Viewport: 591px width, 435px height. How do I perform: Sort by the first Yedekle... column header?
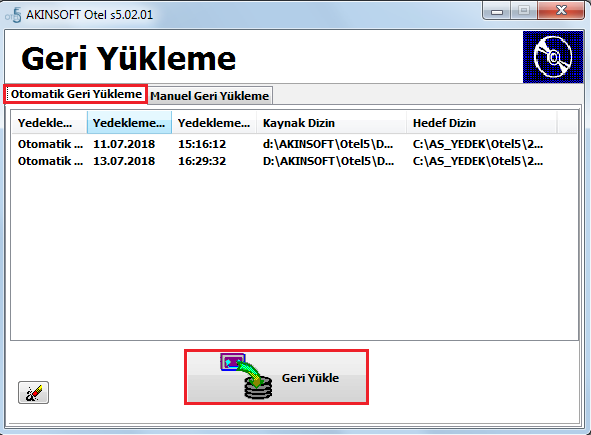point(50,123)
